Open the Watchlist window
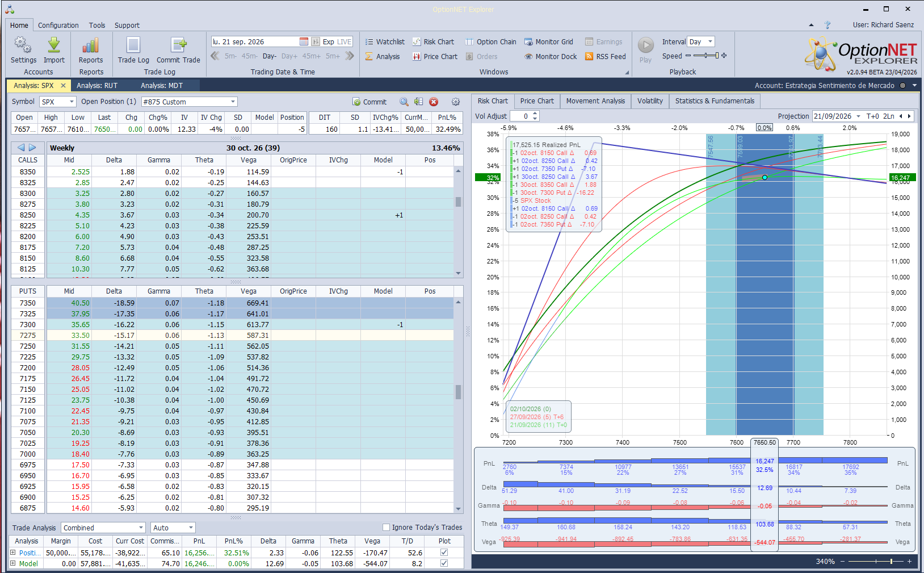924x573 pixels. 385,41
